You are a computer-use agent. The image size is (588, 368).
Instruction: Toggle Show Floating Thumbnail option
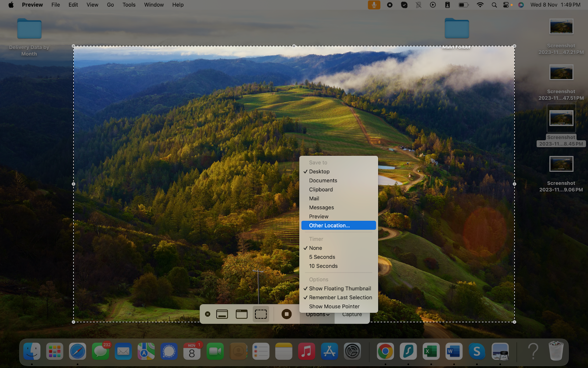tap(340, 289)
